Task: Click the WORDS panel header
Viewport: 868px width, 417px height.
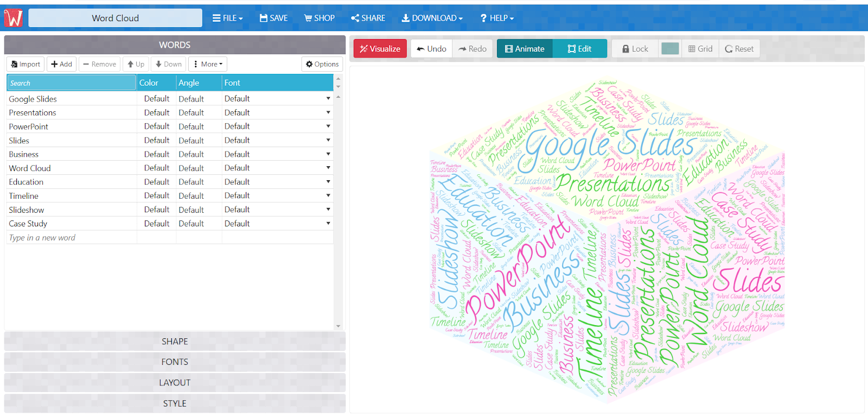Action: [x=175, y=45]
